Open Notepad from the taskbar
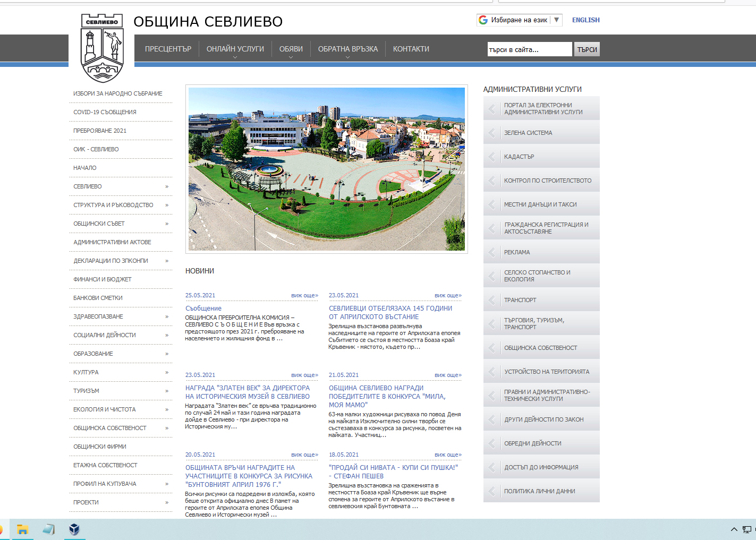The height and width of the screenshot is (540, 756). [x=49, y=529]
